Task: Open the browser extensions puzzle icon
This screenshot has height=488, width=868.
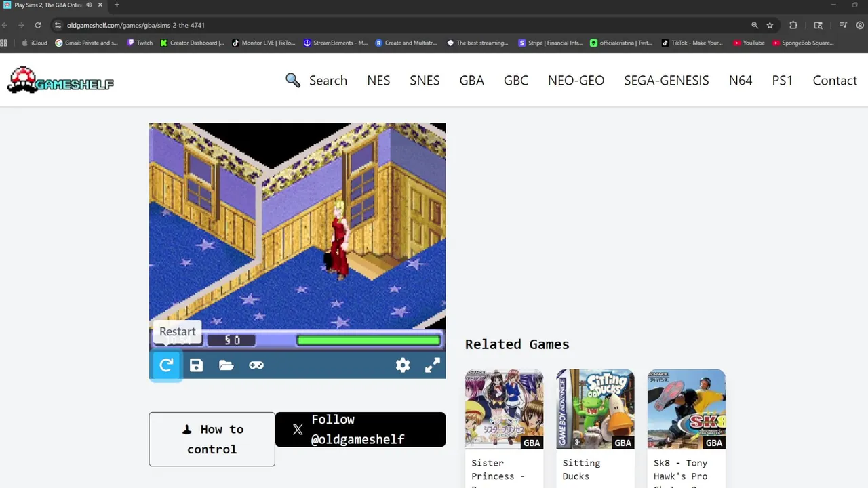Action: pyautogui.click(x=793, y=25)
